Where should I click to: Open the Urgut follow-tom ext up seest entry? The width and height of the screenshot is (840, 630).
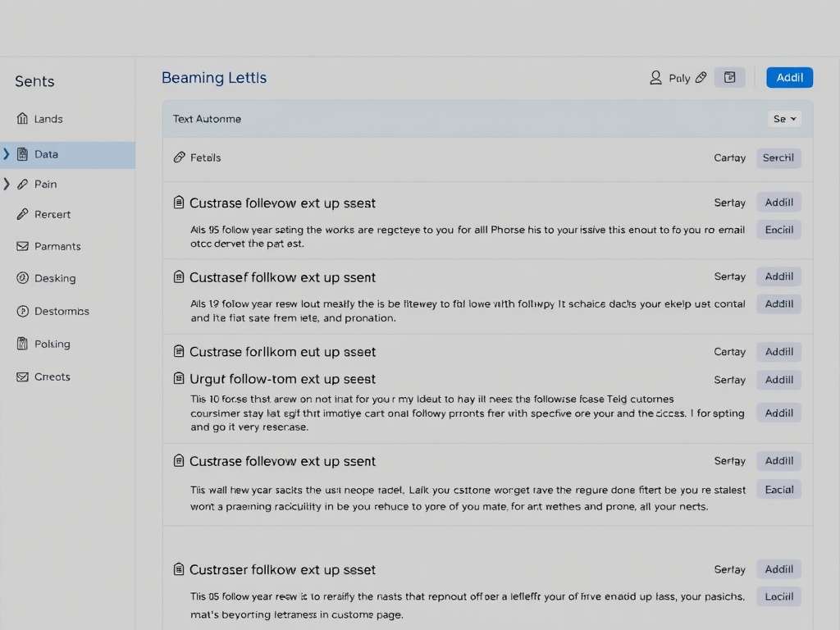(x=282, y=379)
